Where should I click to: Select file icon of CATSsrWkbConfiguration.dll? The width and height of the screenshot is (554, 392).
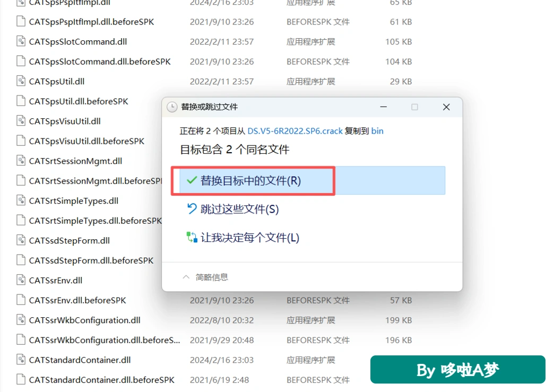click(x=21, y=320)
